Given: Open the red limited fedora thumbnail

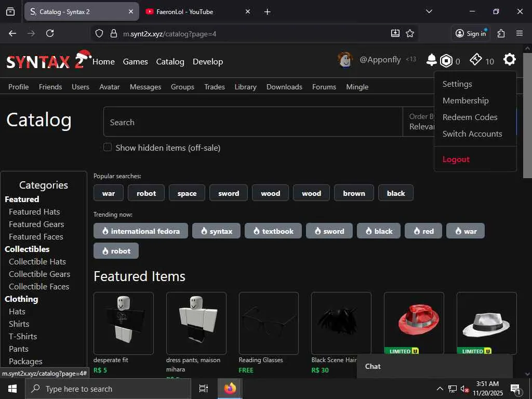Looking at the screenshot, I should 414,323.
